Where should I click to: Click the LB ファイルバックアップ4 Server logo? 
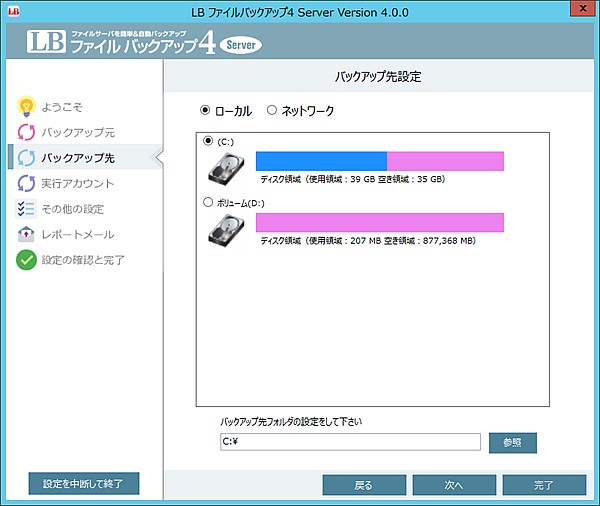(144, 42)
